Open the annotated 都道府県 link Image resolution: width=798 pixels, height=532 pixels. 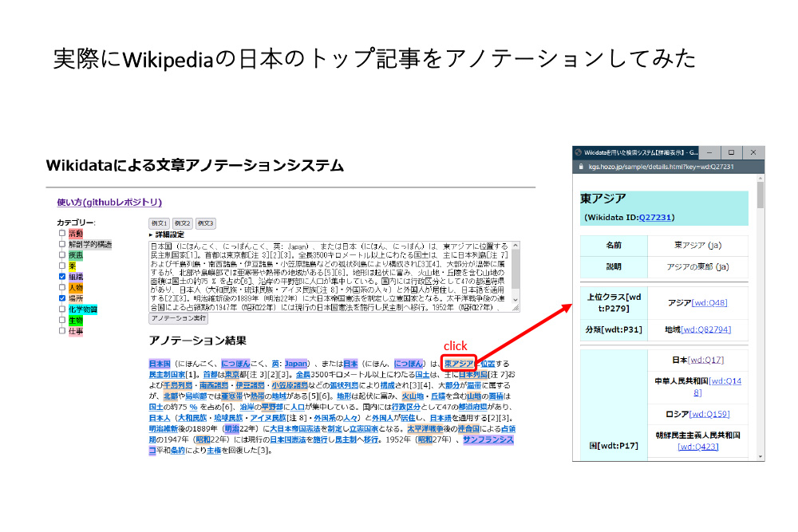coord(473,407)
